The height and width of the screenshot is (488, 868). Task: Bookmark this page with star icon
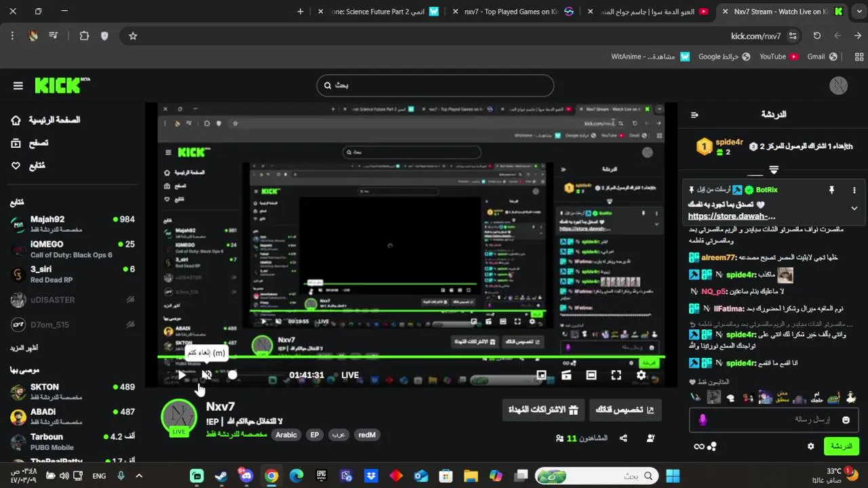tap(133, 36)
